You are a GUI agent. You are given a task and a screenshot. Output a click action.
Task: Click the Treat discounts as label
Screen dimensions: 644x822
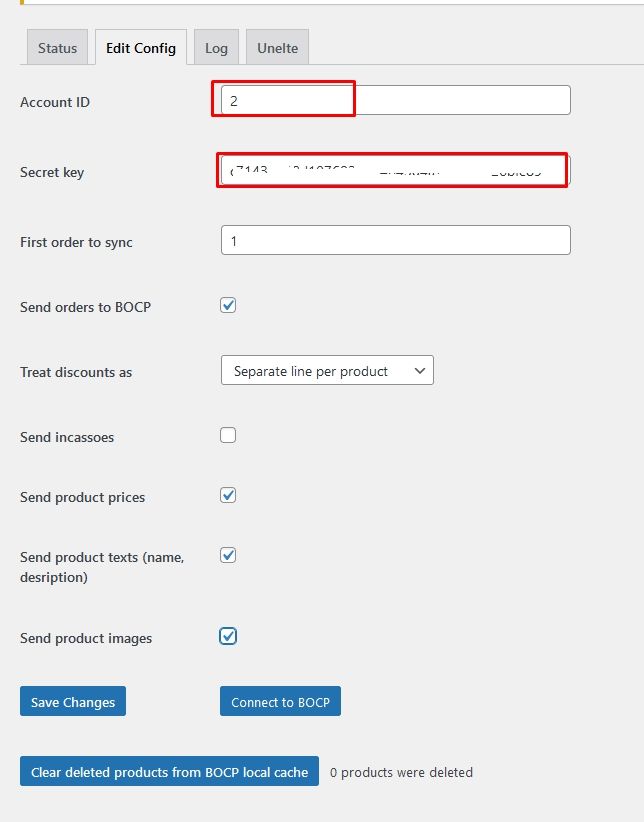click(76, 372)
